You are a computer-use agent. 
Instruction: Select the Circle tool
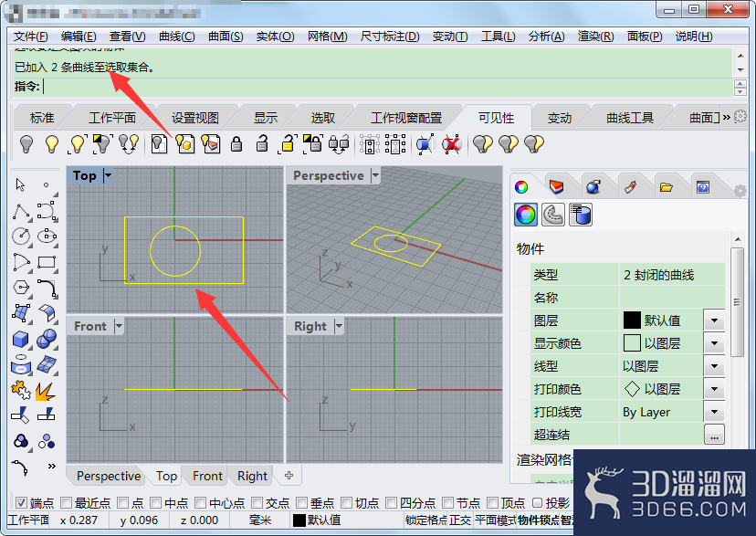click(21, 236)
